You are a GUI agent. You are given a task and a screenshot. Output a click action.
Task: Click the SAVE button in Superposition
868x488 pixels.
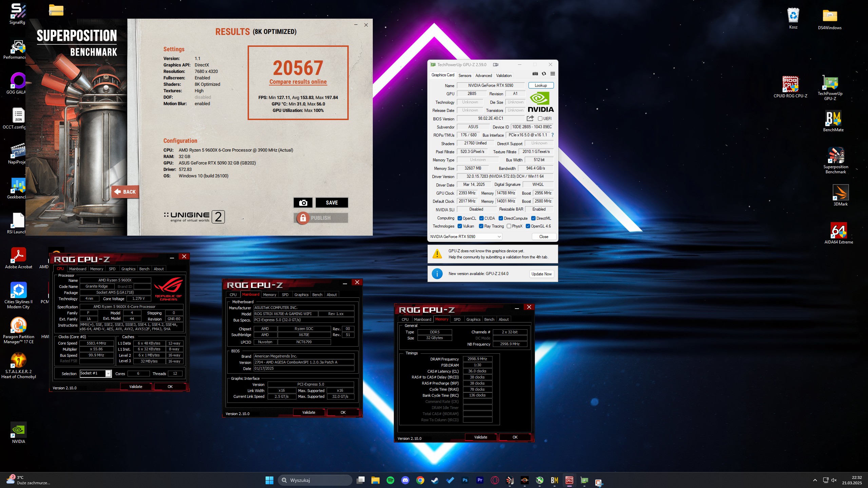coord(332,203)
